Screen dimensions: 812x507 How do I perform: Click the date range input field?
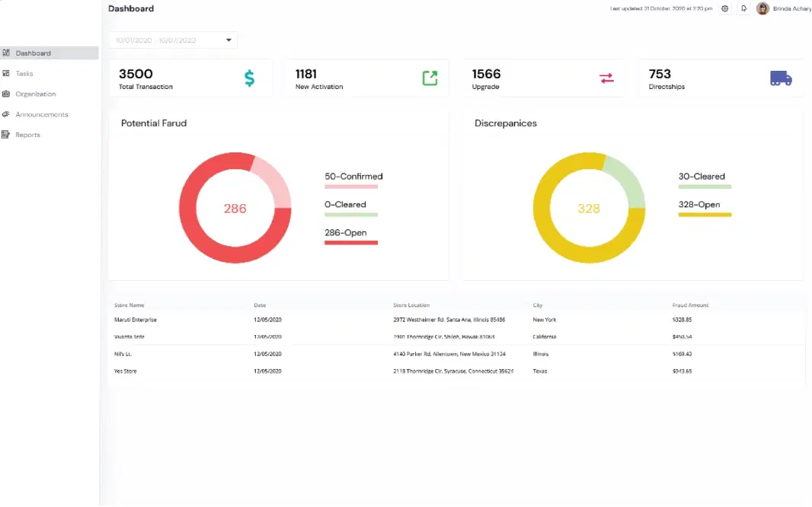[164, 40]
